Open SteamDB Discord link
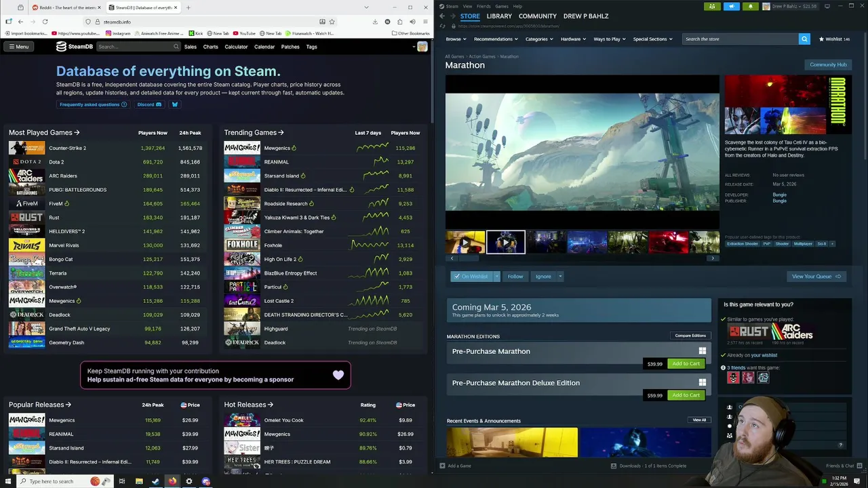868x488 pixels. [x=149, y=104]
